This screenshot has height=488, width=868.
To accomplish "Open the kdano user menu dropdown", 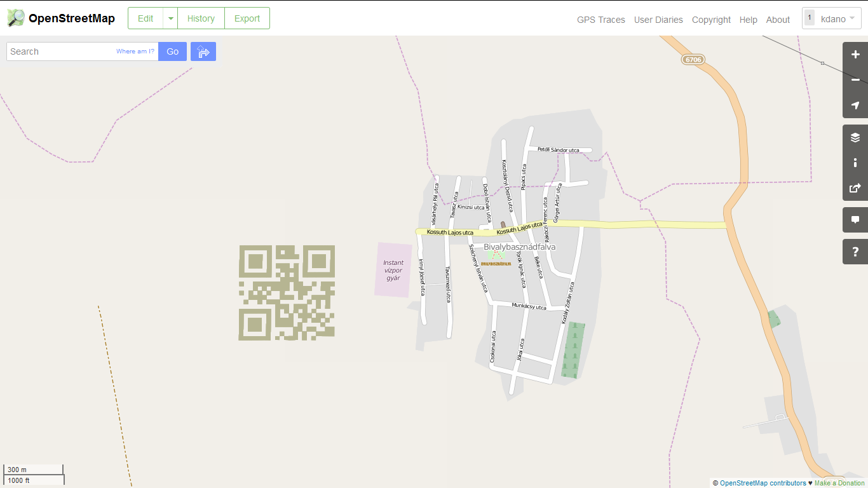I will pos(832,19).
